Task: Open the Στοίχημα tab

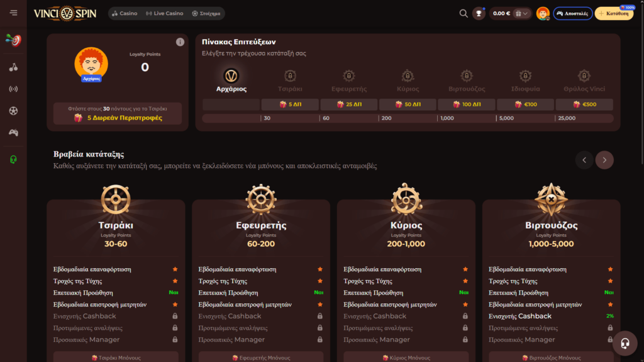Action: [x=207, y=13]
